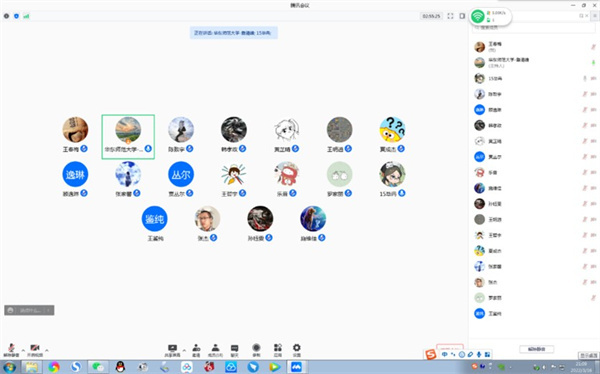Unmute your microphone in the bottom toolbar
The height and width of the screenshot is (374, 600).
pos(11,350)
